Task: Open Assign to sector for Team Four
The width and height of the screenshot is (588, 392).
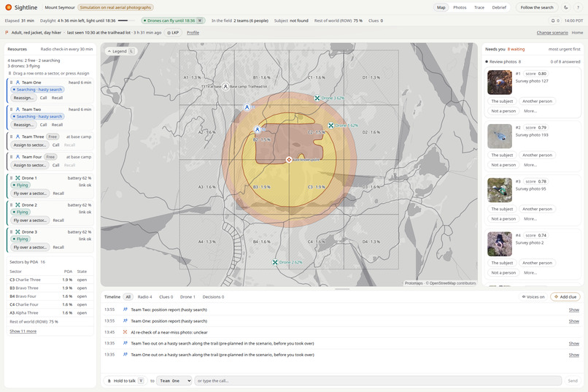Action: point(30,166)
